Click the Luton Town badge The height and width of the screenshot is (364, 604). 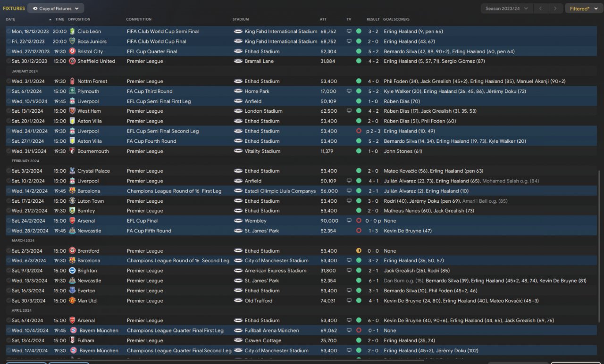click(72, 201)
